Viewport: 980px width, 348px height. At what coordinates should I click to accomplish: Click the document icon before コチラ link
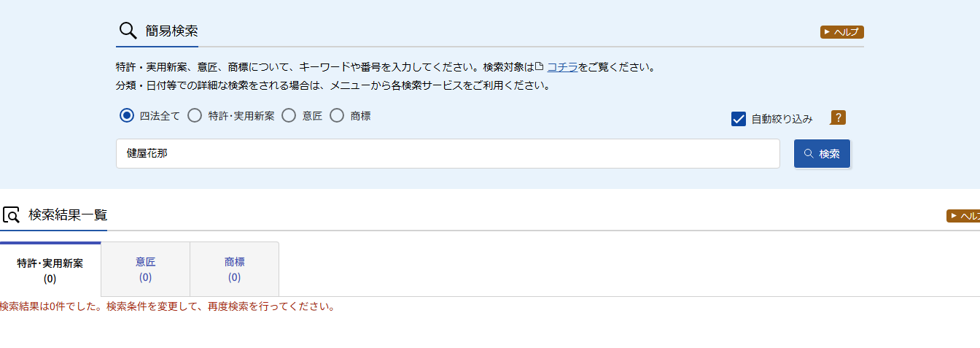[540, 66]
